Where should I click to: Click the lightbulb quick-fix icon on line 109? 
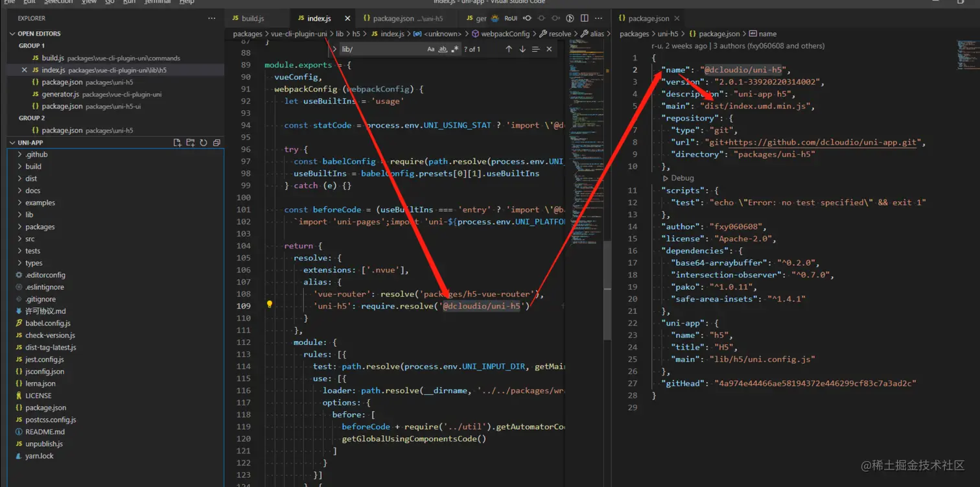pos(270,305)
